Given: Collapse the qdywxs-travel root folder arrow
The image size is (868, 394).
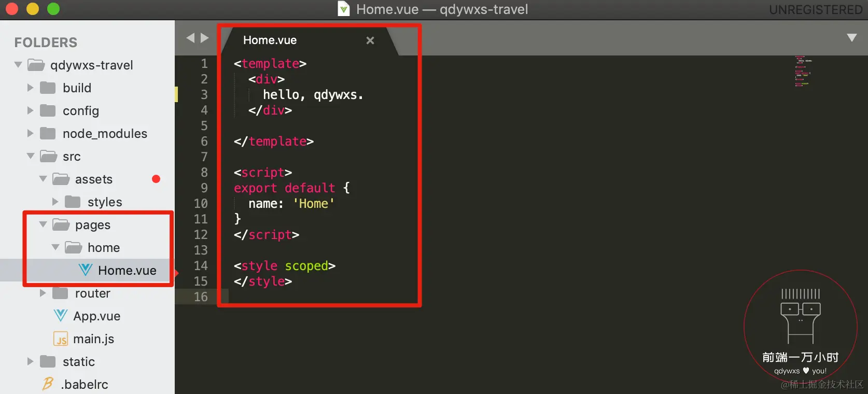Looking at the screenshot, I should [x=18, y=65].
